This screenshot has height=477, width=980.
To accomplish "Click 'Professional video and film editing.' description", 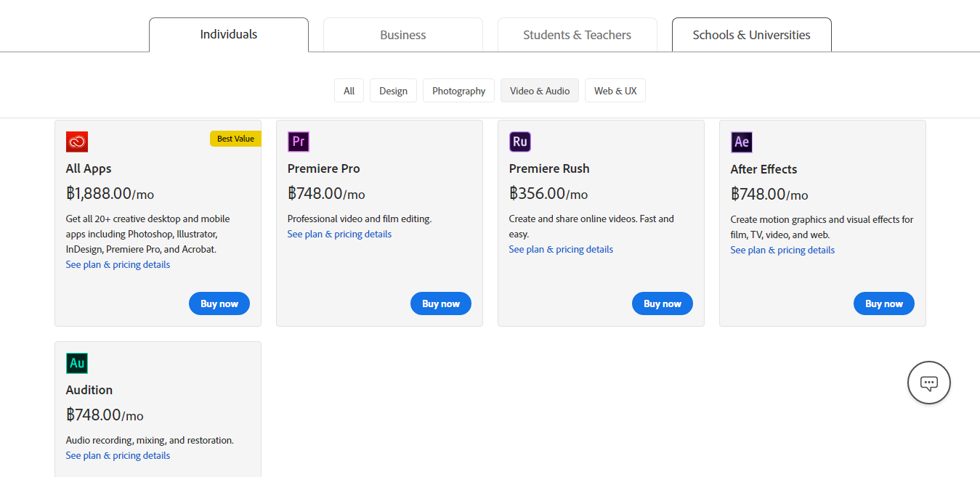I will 360,219.
